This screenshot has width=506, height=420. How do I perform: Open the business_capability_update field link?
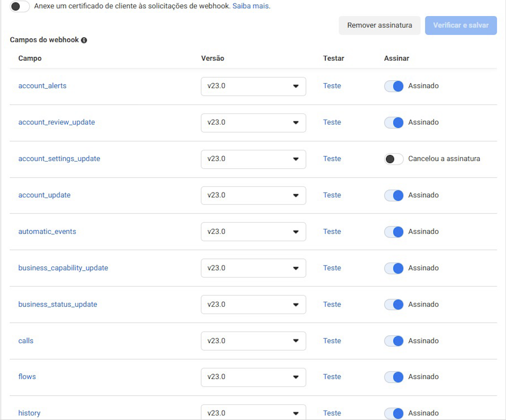pyautogui.click(x=63, y=268)
